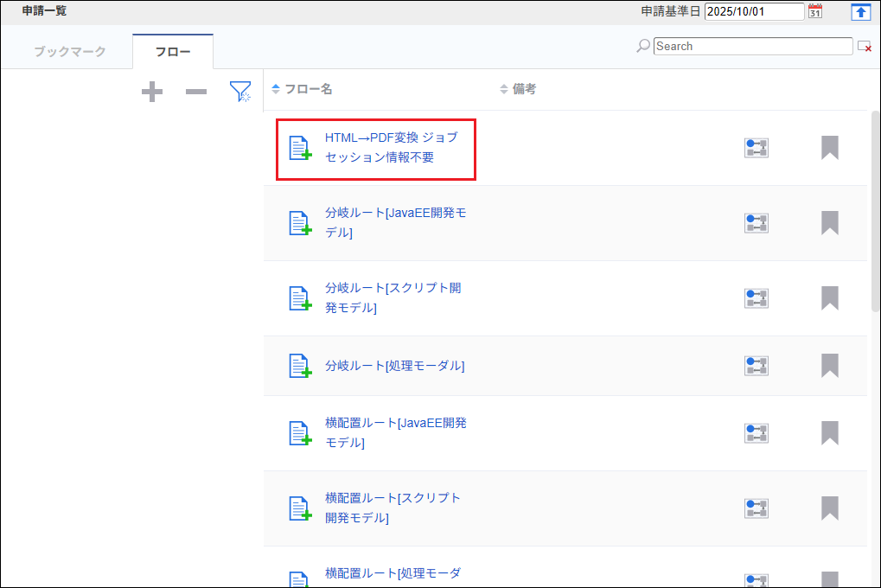Show flow diagram for 横配置ルート[JavaEE開発モデル]
Screen dimensions: 881x588
[x=757, y=432]
